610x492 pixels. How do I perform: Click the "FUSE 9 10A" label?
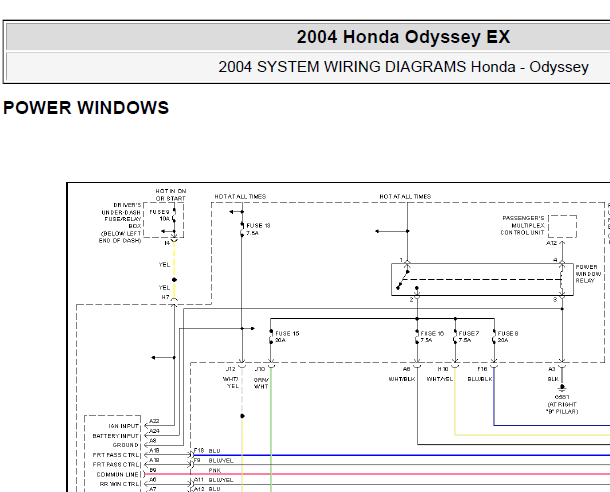point(160,215)
